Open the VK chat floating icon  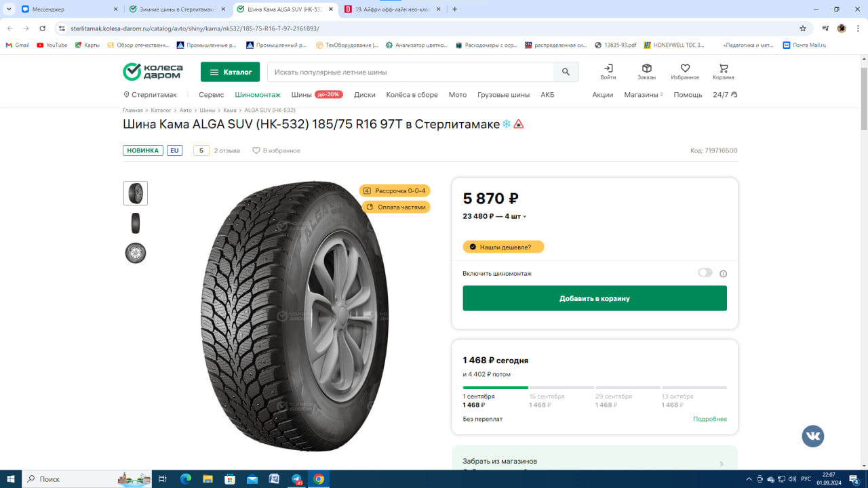pos(812,436)
